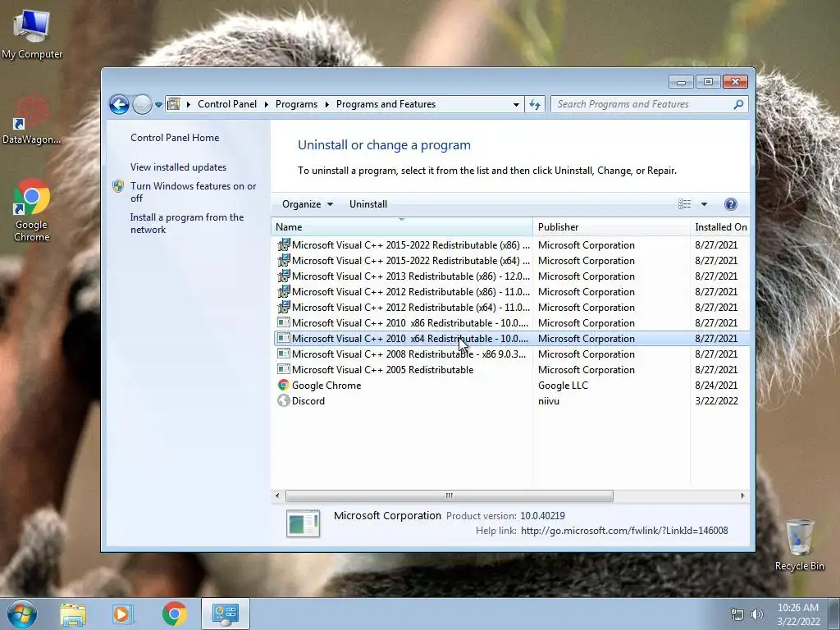
Task: Sort by the Name column header
Action: coord(402,227)
